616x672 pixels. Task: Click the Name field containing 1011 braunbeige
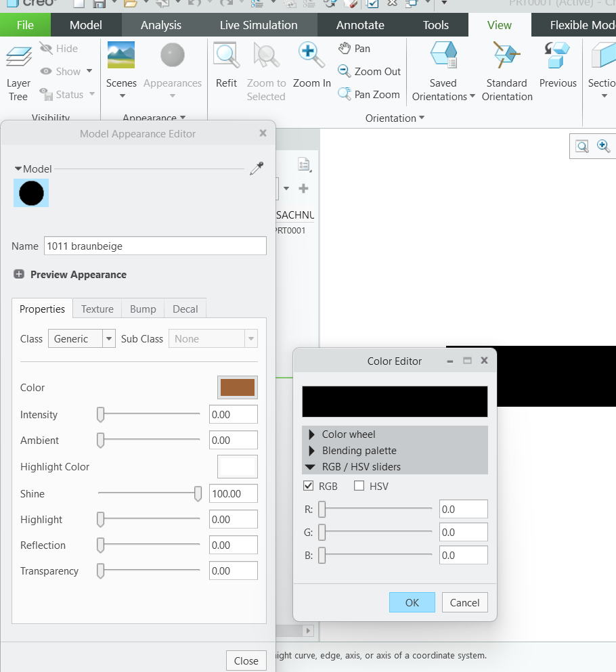[x=154, y=246]
